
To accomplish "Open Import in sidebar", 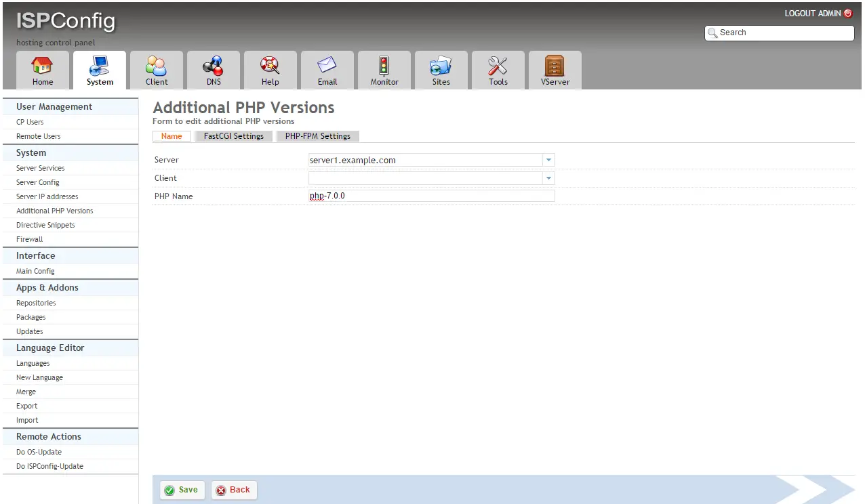I will point(27,420).
